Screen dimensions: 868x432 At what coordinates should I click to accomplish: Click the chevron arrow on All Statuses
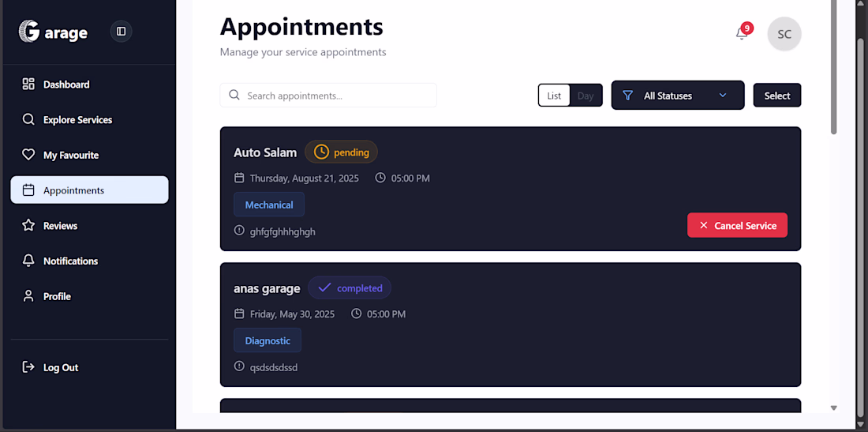722,96
